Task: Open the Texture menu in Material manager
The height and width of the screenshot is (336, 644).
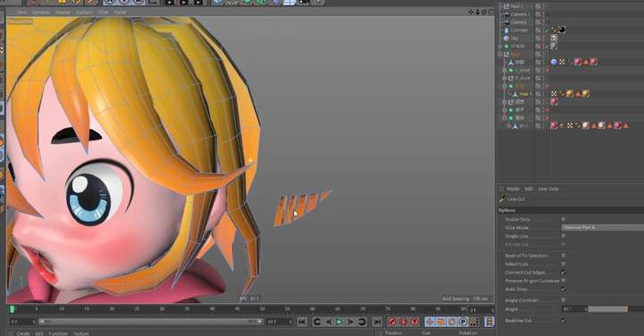Action: click(x=80, y=333)
